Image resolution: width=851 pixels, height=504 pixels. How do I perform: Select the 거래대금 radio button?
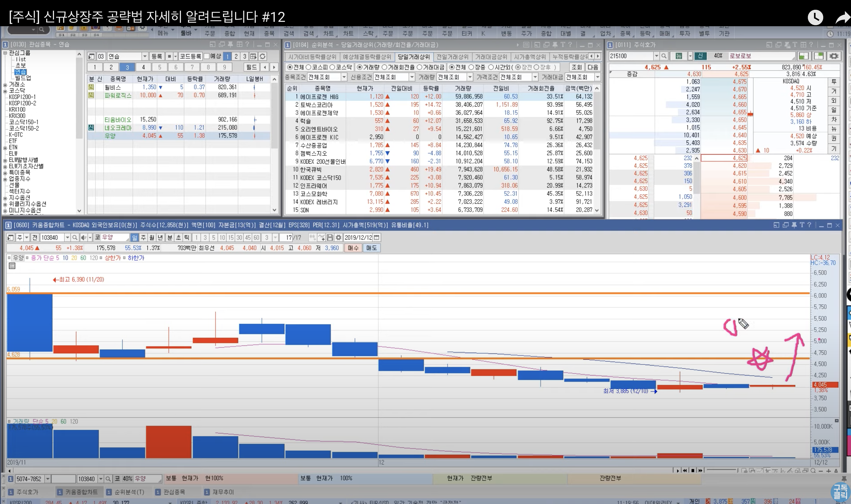pos(420,67)
